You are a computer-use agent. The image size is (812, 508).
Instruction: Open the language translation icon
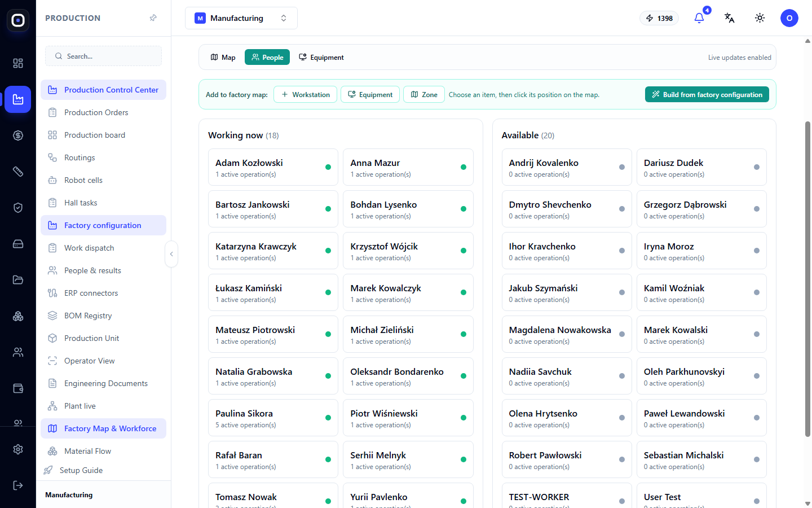click(x=730, y=18)
